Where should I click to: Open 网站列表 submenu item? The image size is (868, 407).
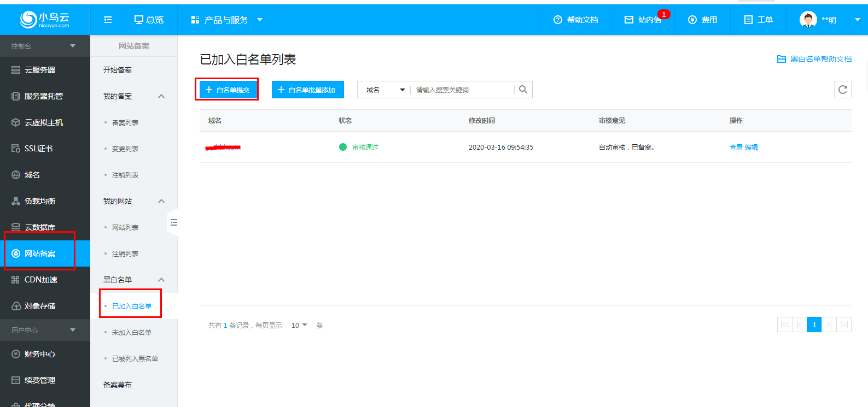pyautogui.click(x=125, y=227)
